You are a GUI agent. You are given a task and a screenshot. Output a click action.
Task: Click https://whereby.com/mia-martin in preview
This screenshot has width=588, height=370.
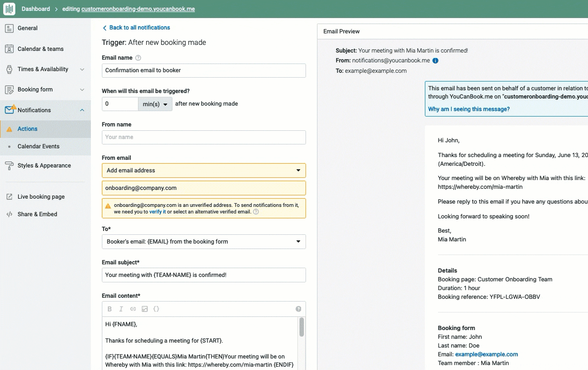click(480, 187)
